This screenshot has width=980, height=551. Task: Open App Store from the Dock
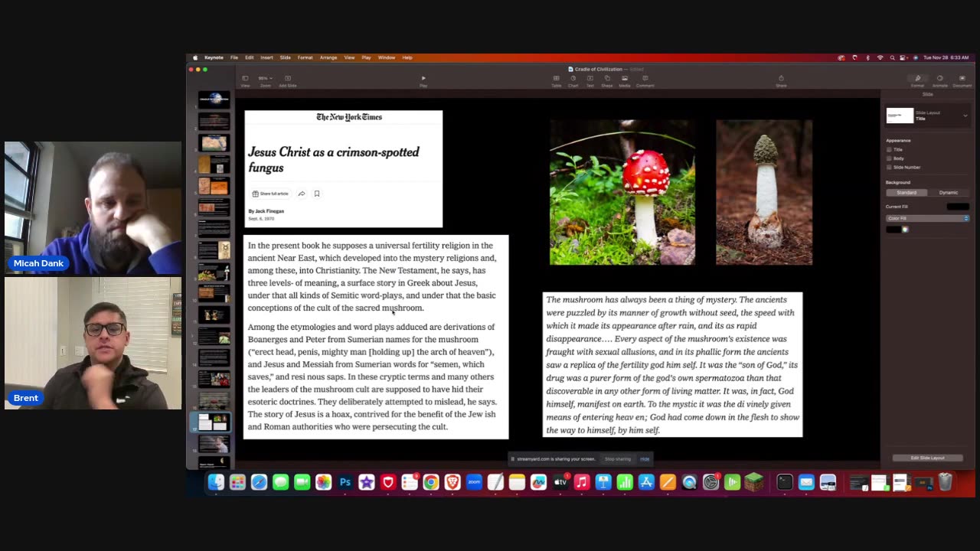pos(646,482)
